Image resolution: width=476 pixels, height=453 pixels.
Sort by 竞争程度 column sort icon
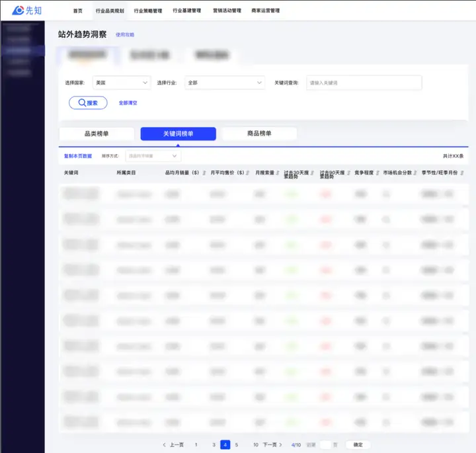[x=377, y=173]
